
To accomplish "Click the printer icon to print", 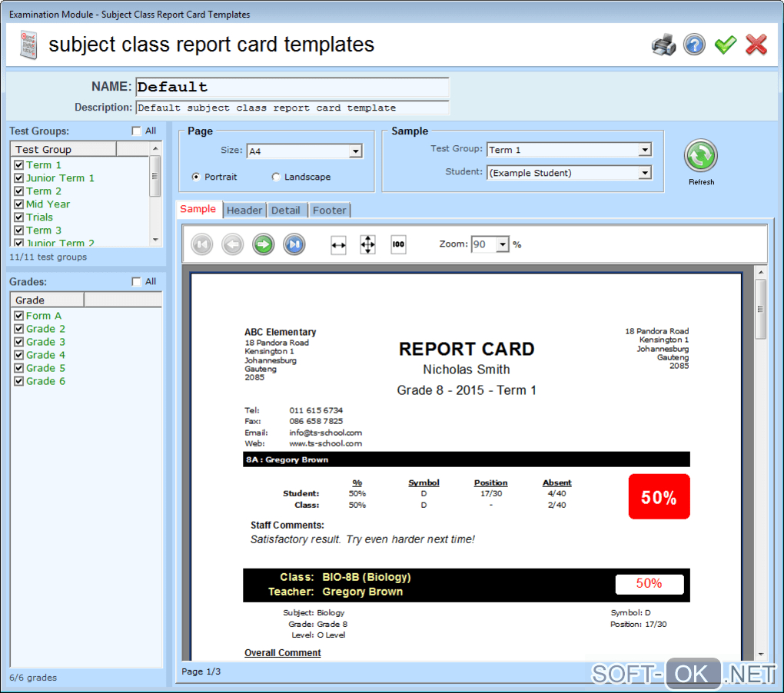I will pos(664,45).
